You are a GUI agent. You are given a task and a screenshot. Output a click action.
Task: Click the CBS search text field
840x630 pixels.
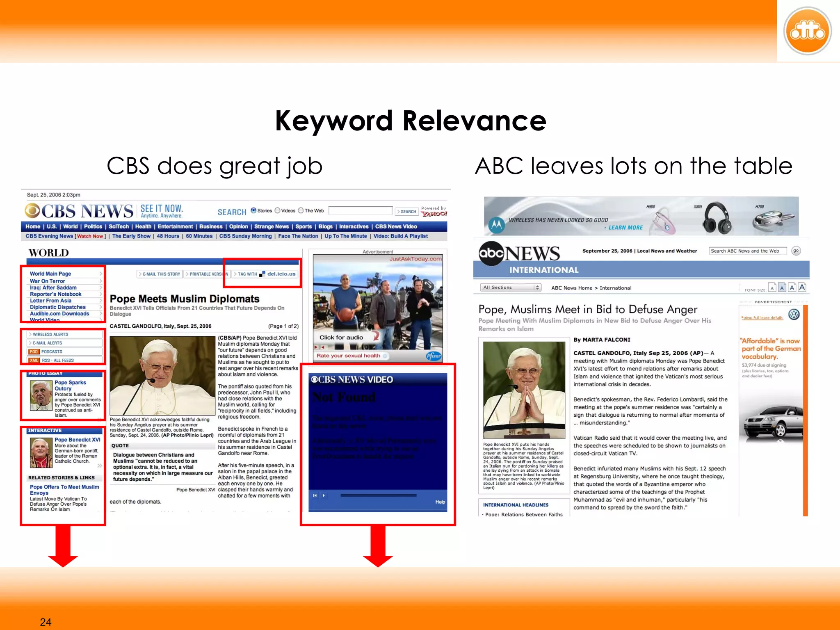pyautogui.click(x=361, y=210)
